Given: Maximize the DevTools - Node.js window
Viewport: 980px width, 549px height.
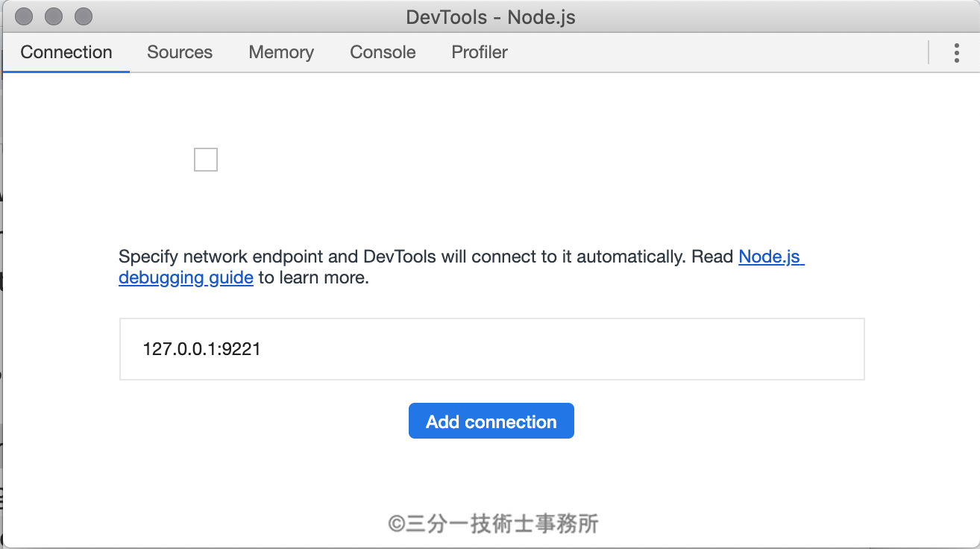Looking at the screenshot, I should 84,16.
